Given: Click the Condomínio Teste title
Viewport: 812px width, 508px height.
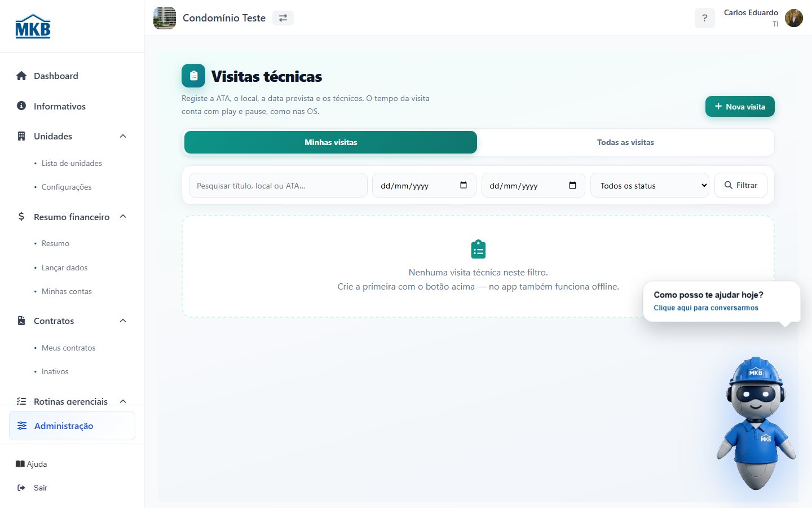Looking at the screenshot, I should [224, 18].
